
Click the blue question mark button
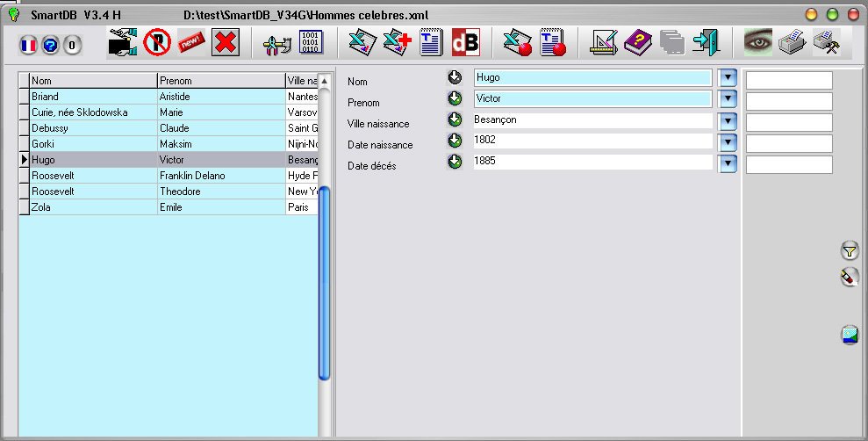[50, 44]
